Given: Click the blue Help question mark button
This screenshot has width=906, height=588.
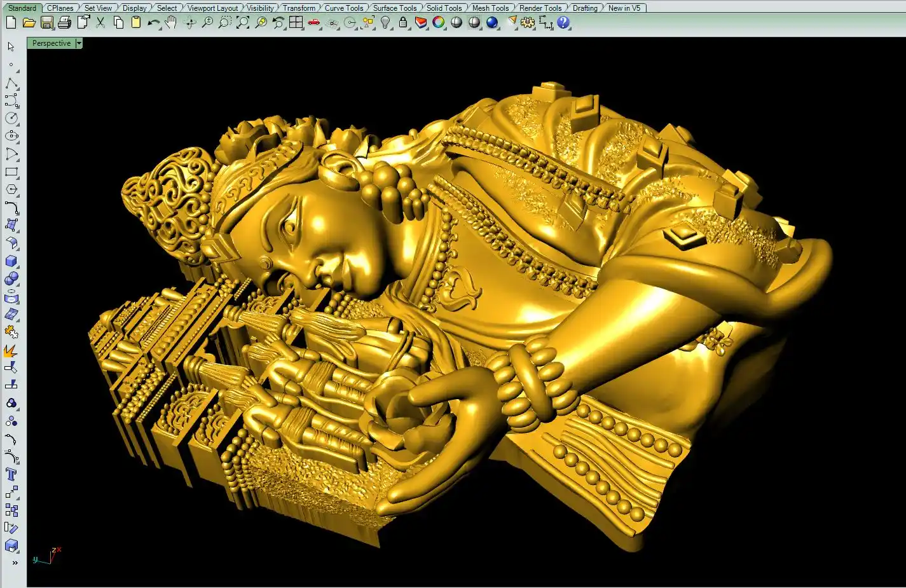Looking at the screenshot, I should pyautogui.click(x=563, y=23).
